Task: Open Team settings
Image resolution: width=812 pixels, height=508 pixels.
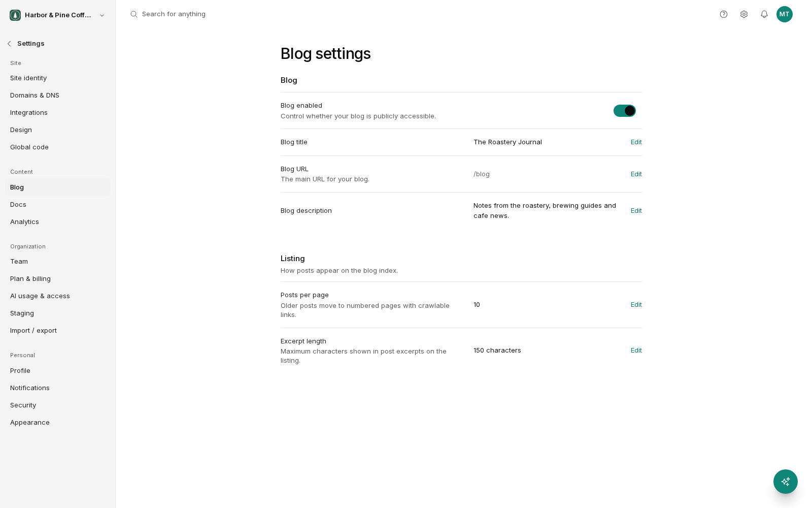Action: click(57, 262)
